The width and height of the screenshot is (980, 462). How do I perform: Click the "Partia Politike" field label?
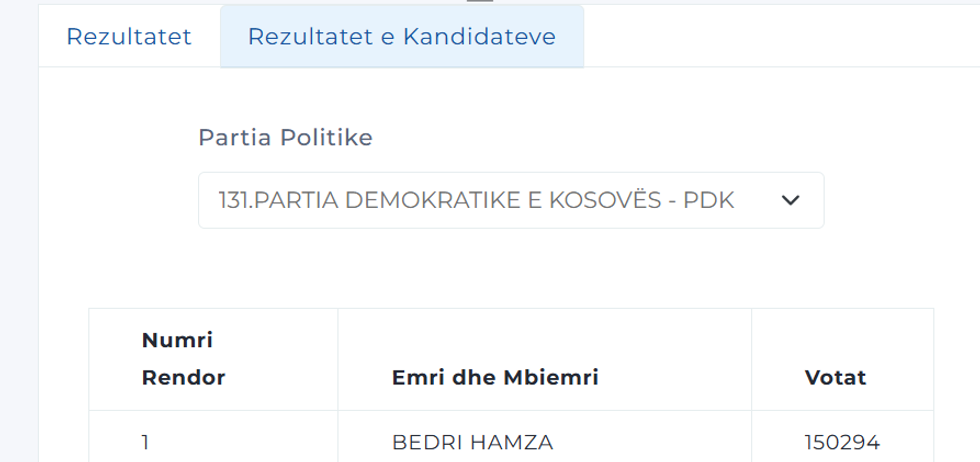pyautogui.click(x=285, y=137)
